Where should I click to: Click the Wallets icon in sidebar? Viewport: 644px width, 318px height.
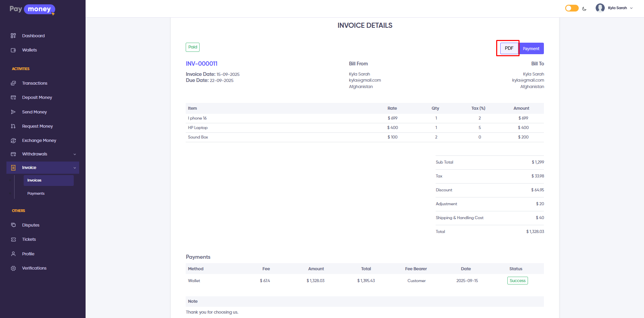[x=13, y=50]
